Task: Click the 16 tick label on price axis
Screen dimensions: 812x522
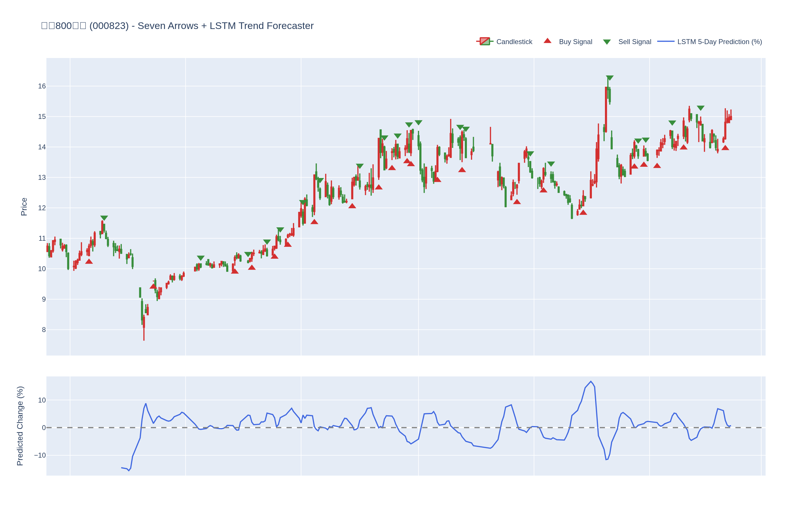Action: (42, 86)
